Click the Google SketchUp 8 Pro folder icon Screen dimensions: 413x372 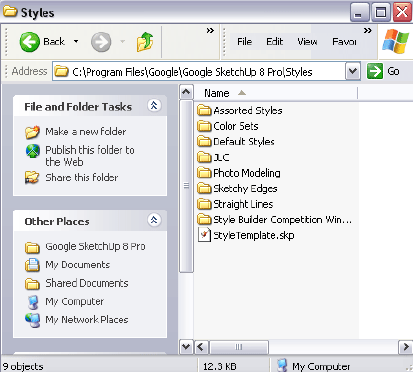pos(32,247)
